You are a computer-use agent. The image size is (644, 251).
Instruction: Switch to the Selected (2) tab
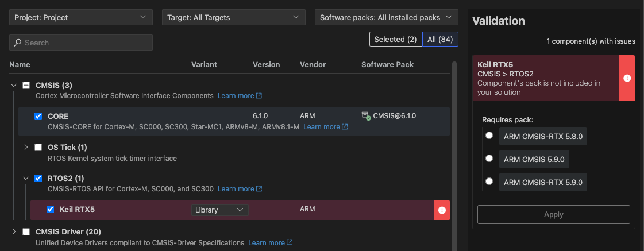click(395, 40)
